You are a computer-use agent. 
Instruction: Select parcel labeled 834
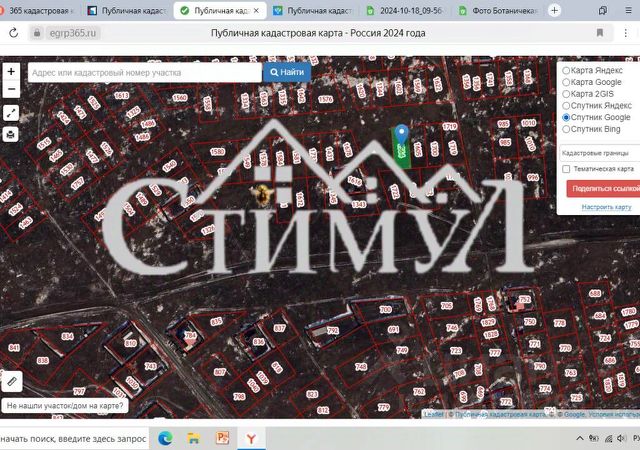point(67,336)
